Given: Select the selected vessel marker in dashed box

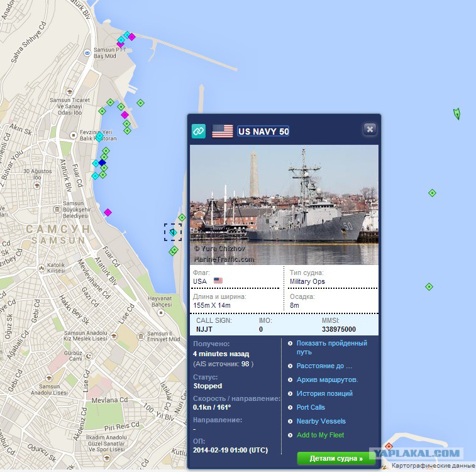Looking at the screenshot, I should tap(173, 232).
